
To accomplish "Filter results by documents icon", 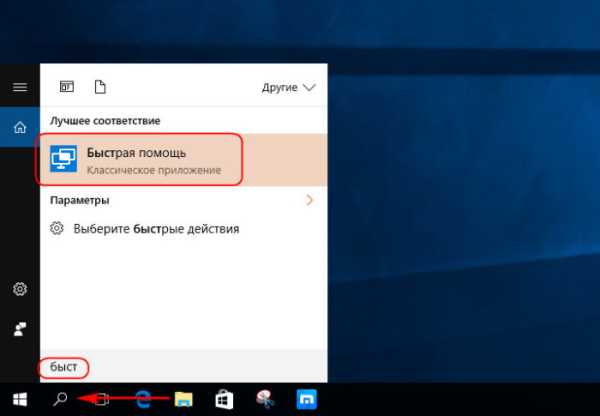I will point(99,87).
